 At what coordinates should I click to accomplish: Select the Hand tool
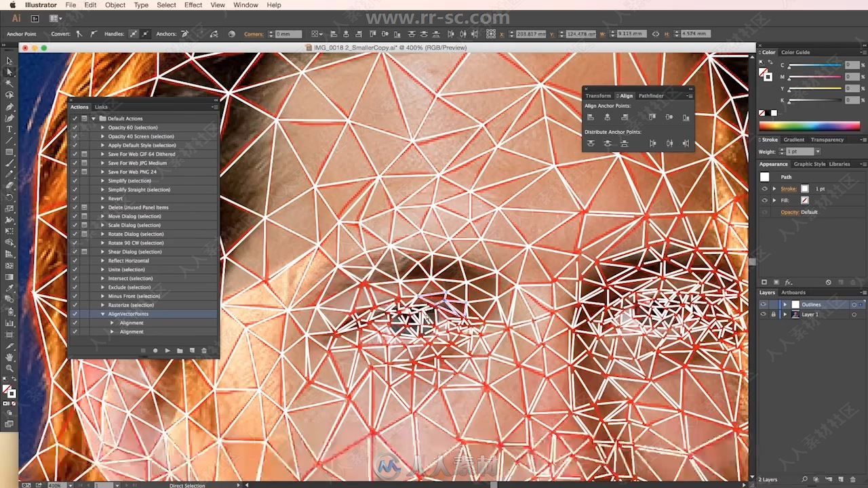click(9, 357)
